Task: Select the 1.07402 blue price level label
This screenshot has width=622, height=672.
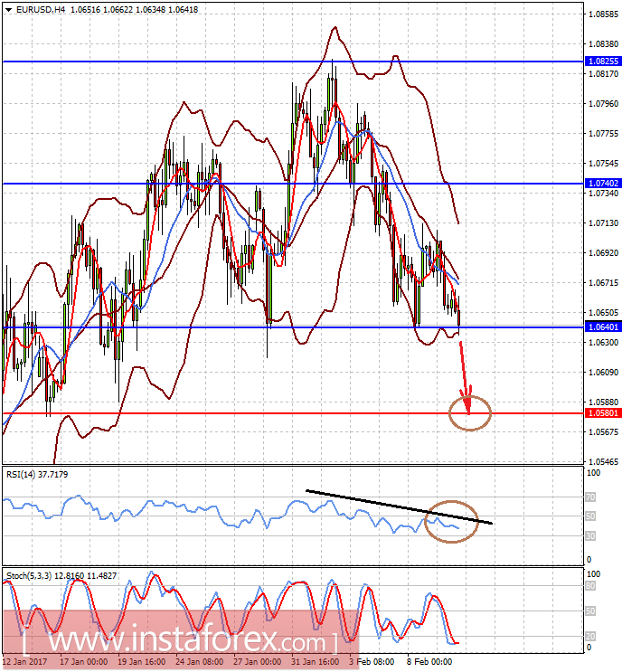Action: (603, 184)
